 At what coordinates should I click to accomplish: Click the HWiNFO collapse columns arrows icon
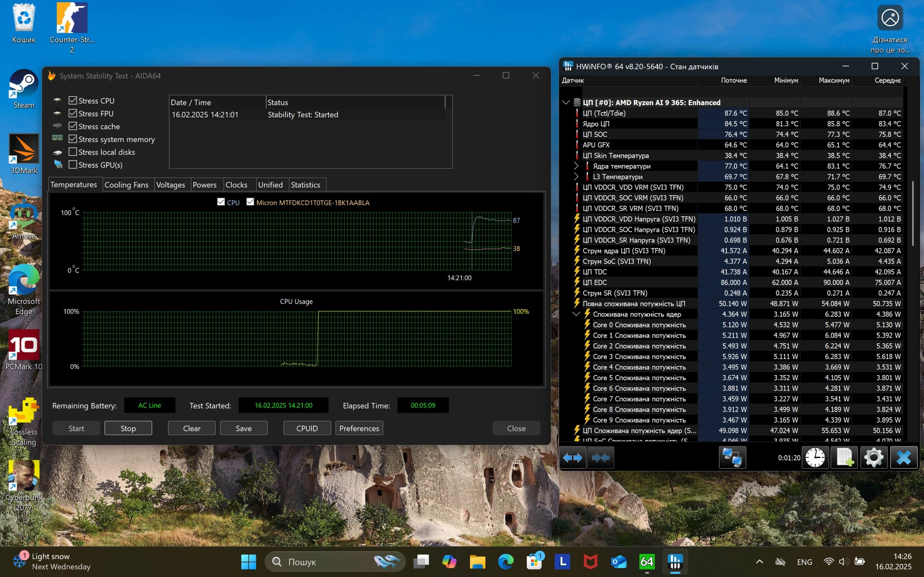click(x=601, y=457)
